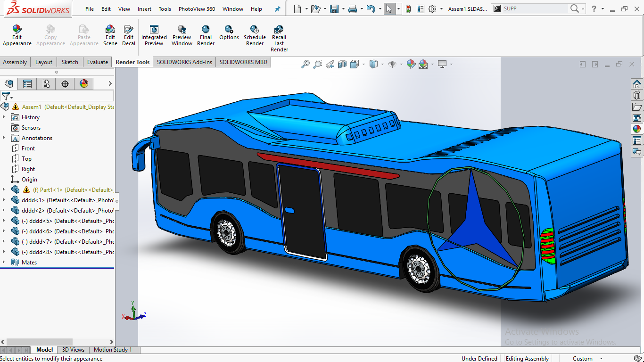
Task: Open Design Library icon in task pane
Action: [637, 95]
